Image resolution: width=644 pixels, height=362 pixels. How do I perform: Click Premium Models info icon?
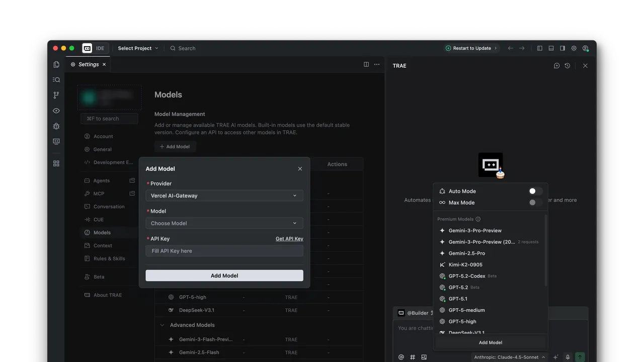pos(478,219)
